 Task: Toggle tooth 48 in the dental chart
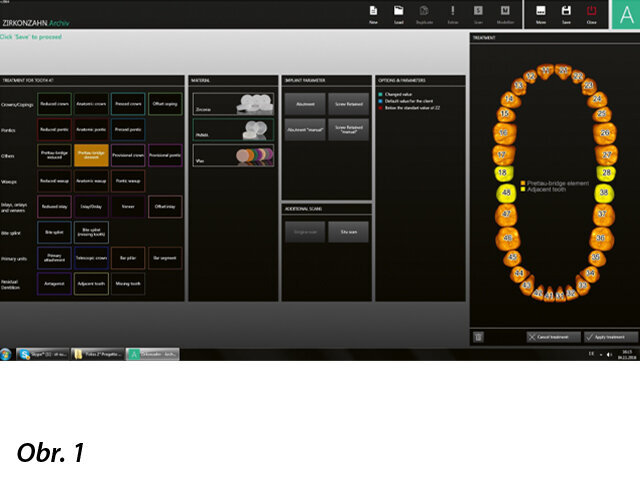505,192
